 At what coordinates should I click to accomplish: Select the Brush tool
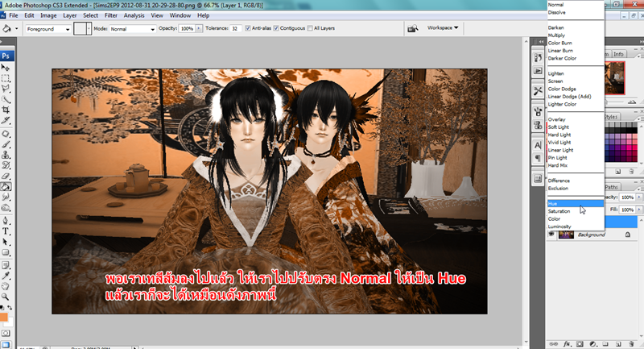click(6, 144)
